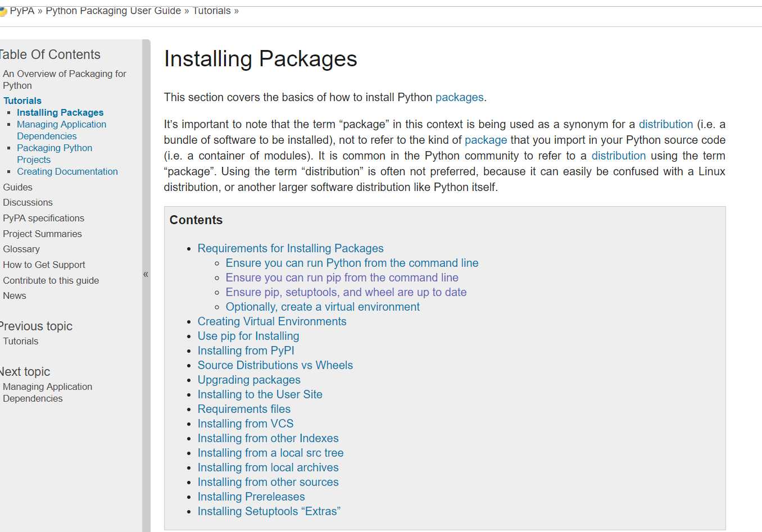Jump to Creating Virtual Environments
Viewport: 762px width, 532px height.
click(x=272, y=321)
